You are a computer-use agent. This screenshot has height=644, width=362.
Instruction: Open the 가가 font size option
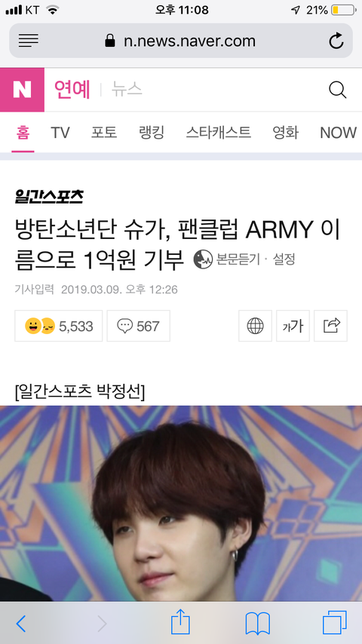pos(293,326)
